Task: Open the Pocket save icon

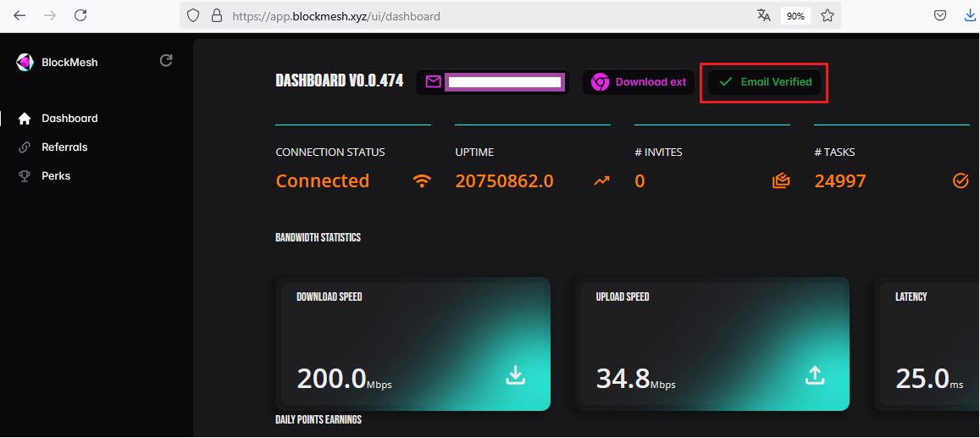Action: [x=939, y=16]
